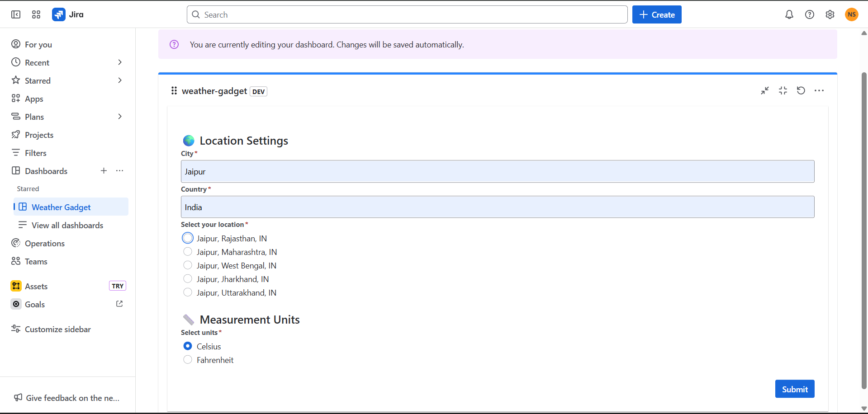Choose Jaipur, West Bengal, IN

[x=188, y=265]
